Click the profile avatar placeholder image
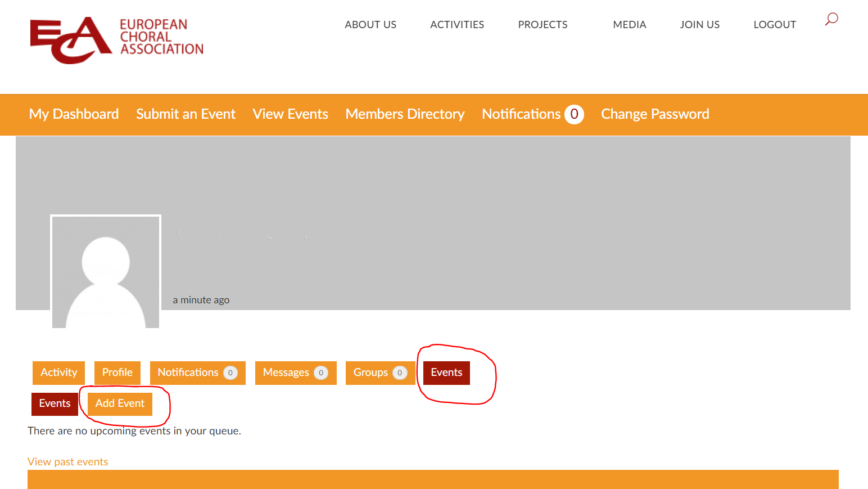Screen dimensions: 868x489 click(x=106, y=272)
